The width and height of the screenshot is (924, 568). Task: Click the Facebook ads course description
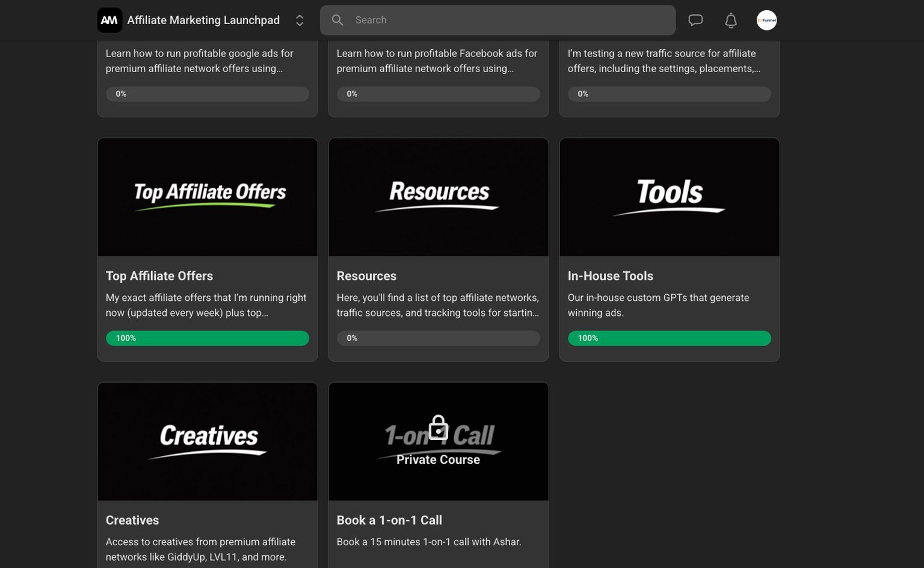pos(437,61)
